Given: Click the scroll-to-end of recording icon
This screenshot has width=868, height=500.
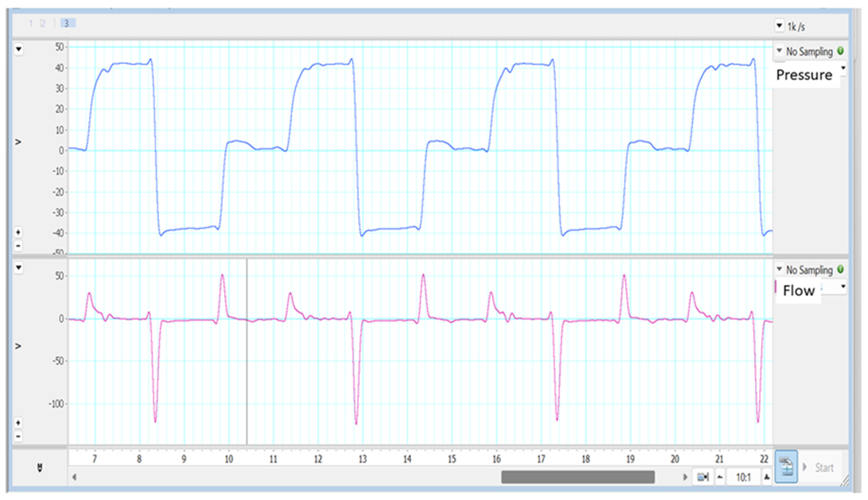Looking at the screenshot, I should pyautogui.click(x=703, y=477).
